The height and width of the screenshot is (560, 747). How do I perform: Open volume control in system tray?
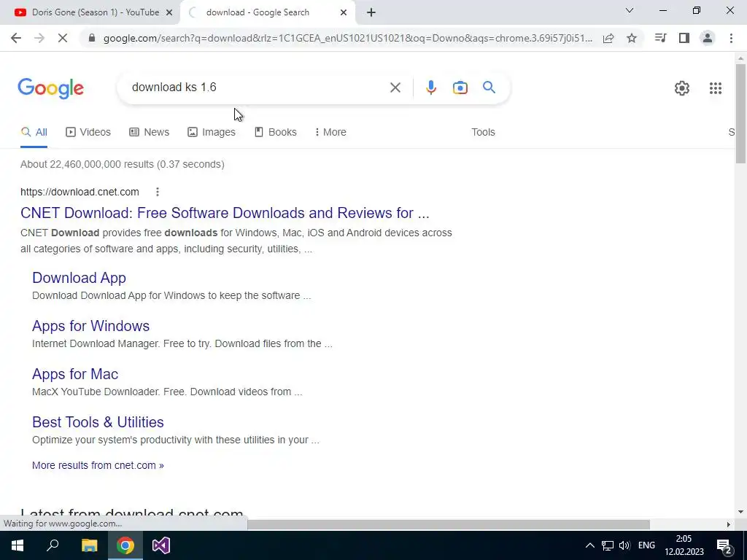tap(624, 545)
